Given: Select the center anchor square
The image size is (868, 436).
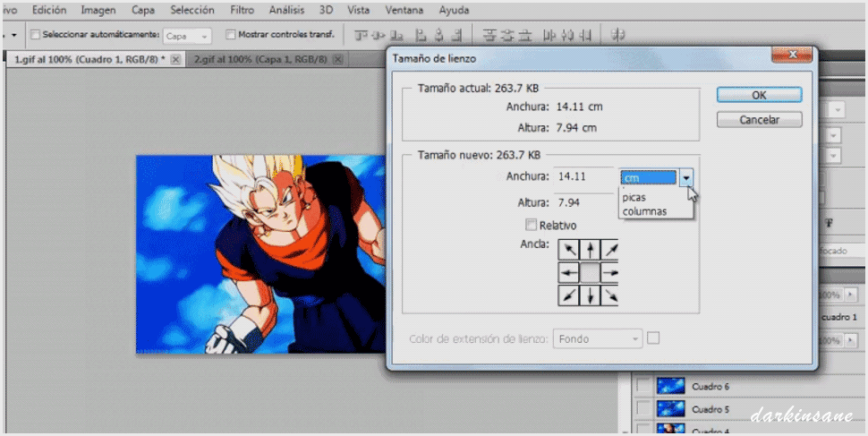Looking at the screenshot, I should tap(590, 272).
